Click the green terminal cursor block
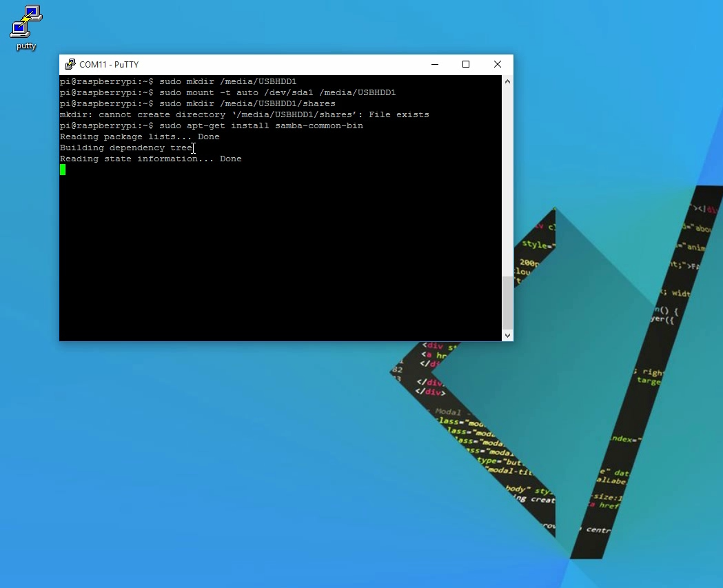The width and height of the screenshot is (723, 588). [x=63, y=170]
